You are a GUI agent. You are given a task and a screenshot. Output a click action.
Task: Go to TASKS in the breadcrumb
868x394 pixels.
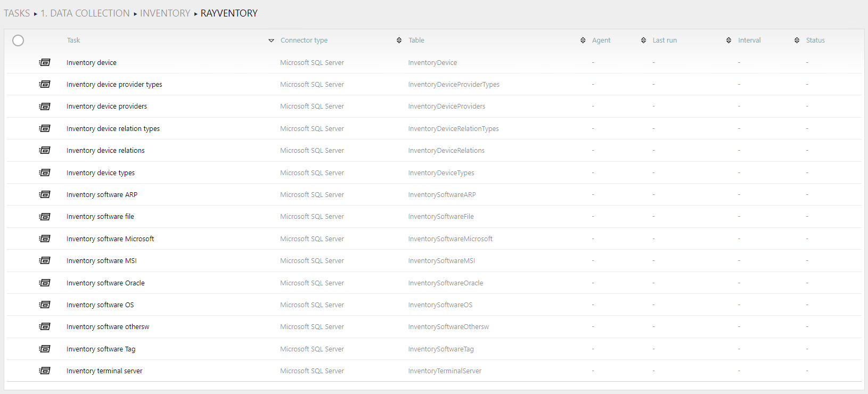[17, 13]
